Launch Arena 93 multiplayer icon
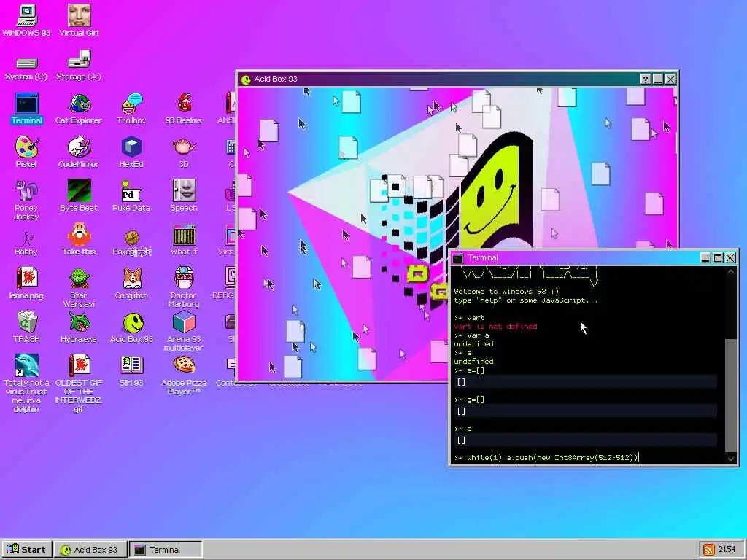 184,331
